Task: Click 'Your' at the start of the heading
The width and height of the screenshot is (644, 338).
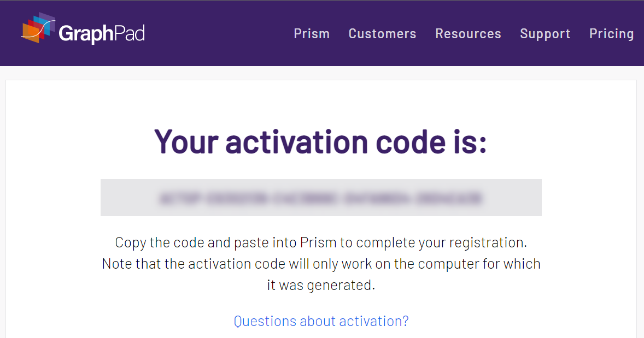Action: click(186, 142)
